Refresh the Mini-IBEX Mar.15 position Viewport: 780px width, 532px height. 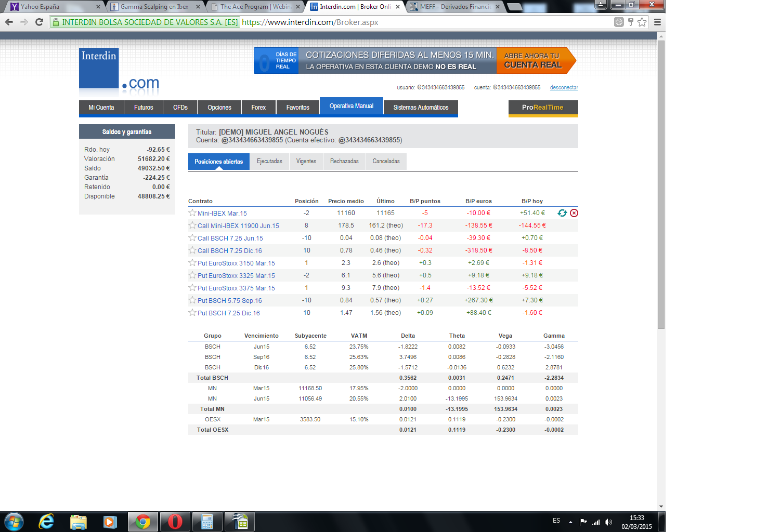point(562,213)
